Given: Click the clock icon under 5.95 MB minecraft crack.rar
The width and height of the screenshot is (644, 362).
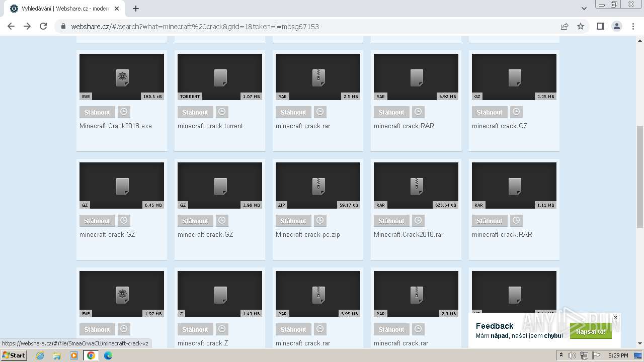Looking at the screenshot, I should pyautogui.click(x=320, y=329).
